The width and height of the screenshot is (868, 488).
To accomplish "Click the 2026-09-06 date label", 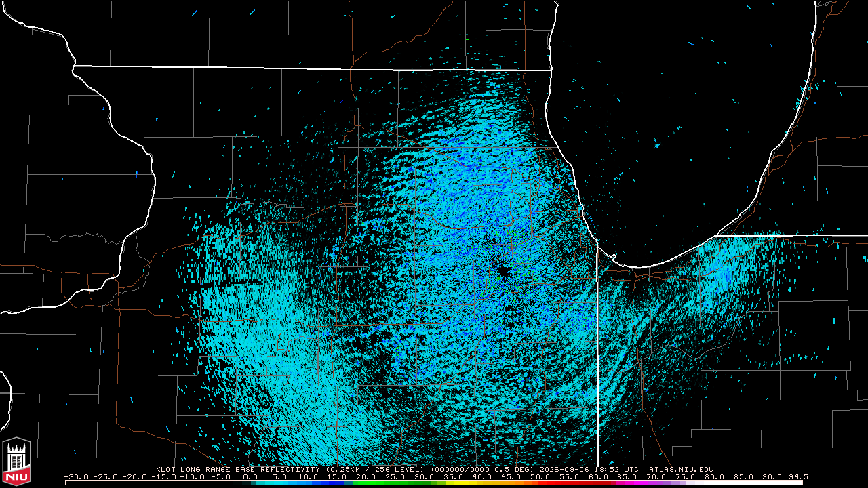I will pos(564,469).
